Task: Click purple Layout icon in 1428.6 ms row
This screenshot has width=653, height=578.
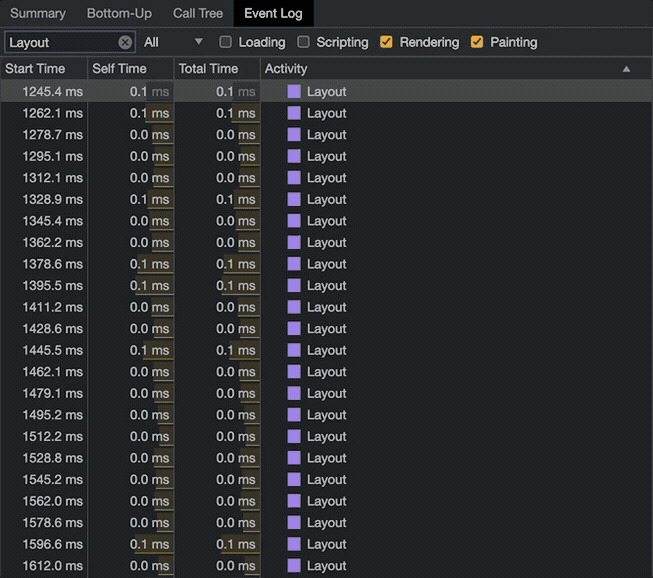Action: (x=294, y=329)
